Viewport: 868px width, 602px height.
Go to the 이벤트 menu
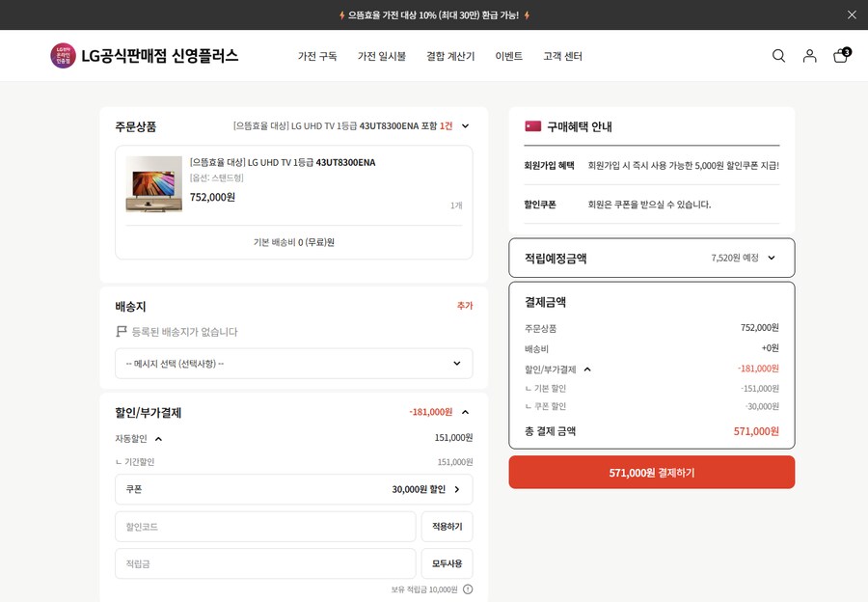point(508,56)
